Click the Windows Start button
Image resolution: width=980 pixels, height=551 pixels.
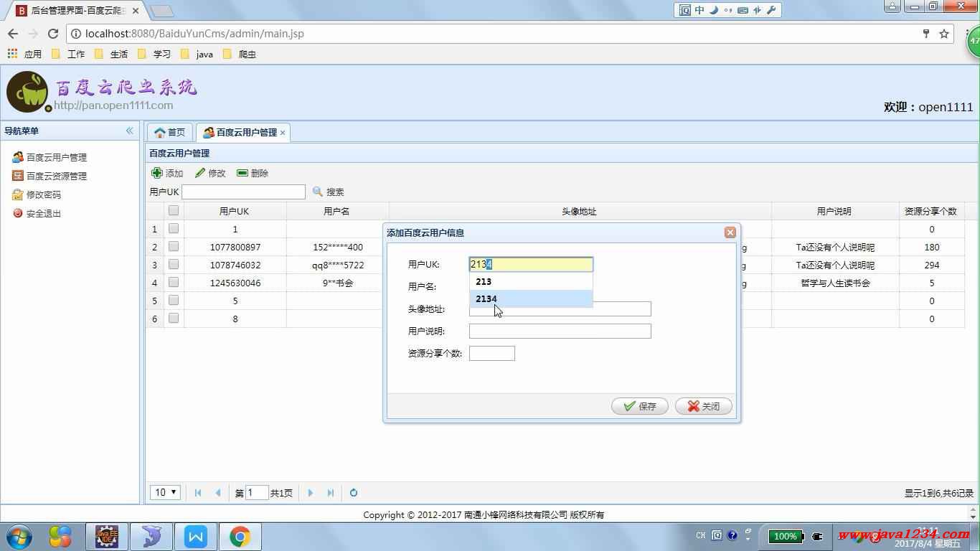point(19,537)
